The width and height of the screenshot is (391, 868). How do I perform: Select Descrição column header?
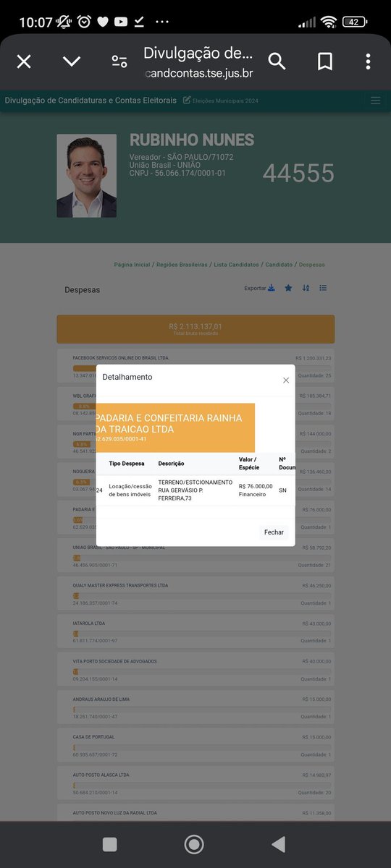tap(171, 463)
